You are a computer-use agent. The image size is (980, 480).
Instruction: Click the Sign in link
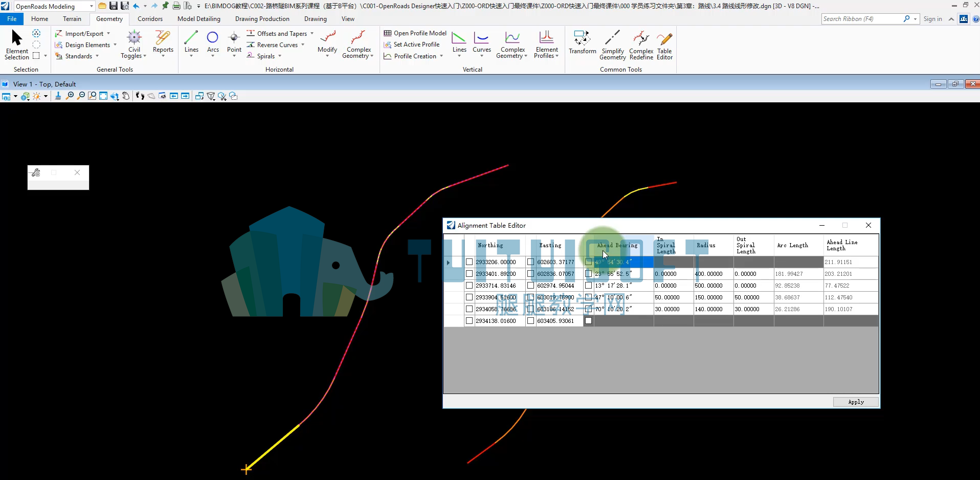coord(932,19)
